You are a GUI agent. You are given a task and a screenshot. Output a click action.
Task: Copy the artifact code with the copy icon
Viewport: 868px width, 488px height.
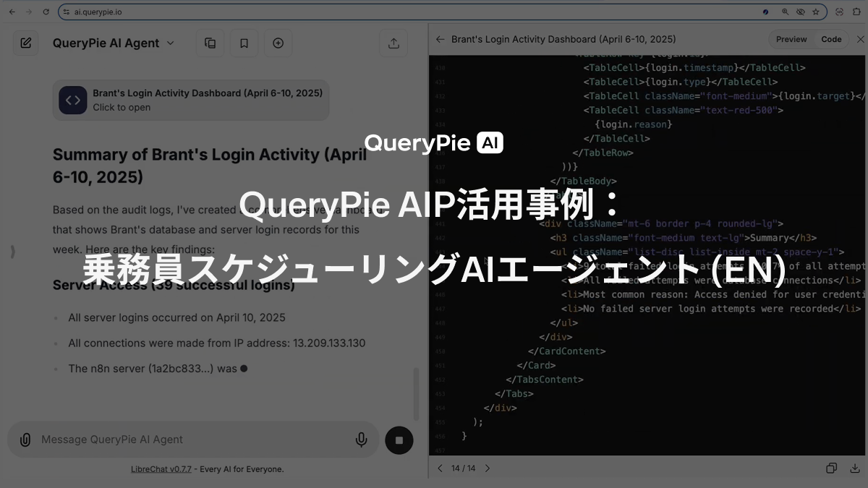tap(832, 468)
